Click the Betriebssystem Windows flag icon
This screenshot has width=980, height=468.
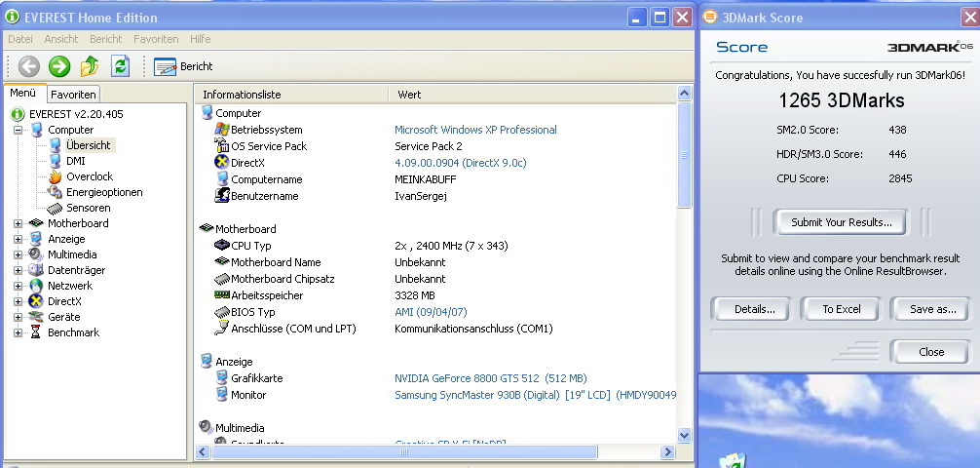[222, 130]
